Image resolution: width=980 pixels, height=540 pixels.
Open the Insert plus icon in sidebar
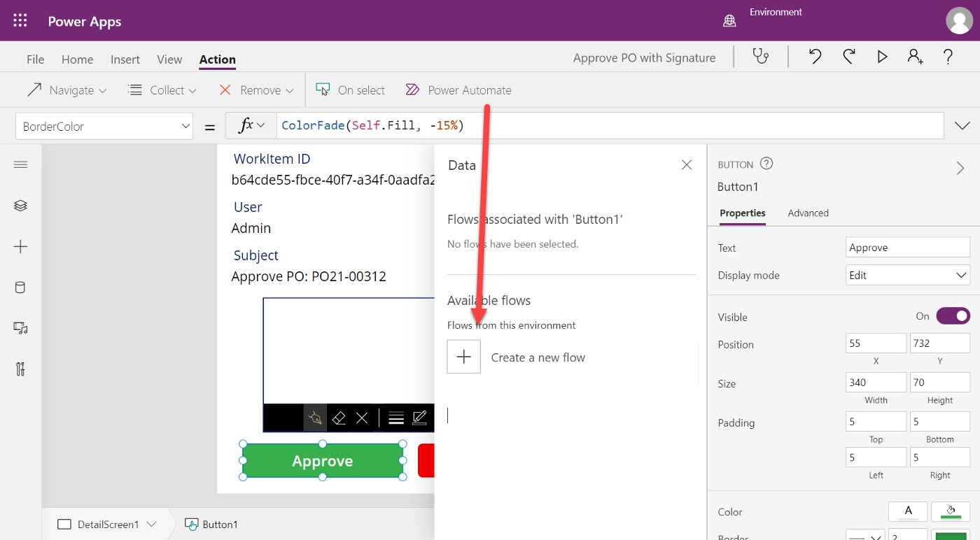tap(20, 246)
